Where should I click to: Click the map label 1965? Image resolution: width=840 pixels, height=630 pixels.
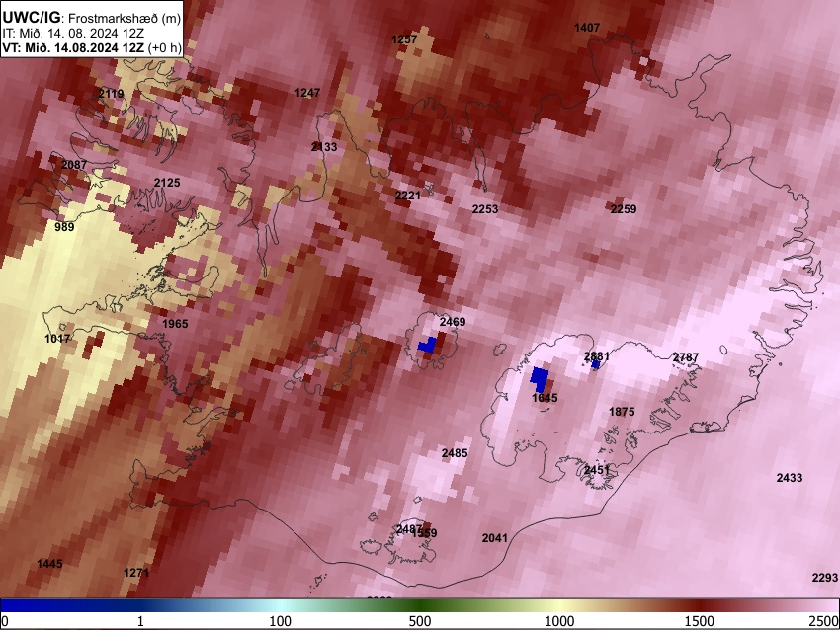[175, 324]
